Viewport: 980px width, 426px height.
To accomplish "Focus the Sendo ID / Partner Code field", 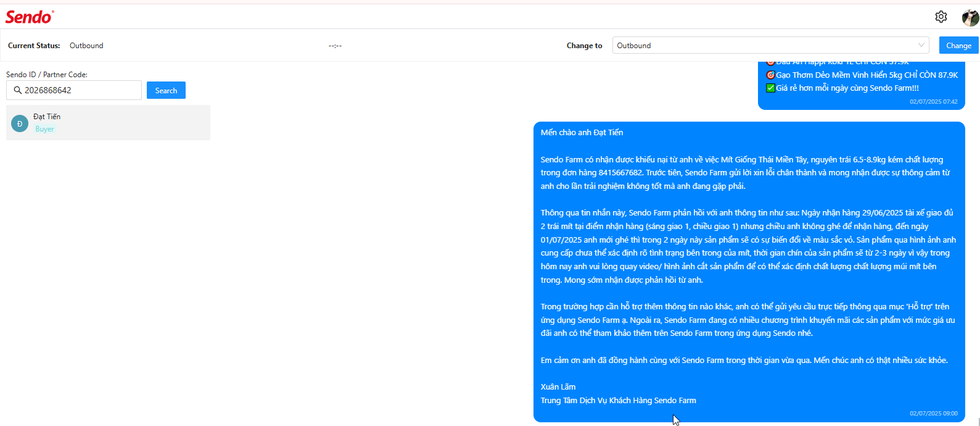I will [74, 90].
